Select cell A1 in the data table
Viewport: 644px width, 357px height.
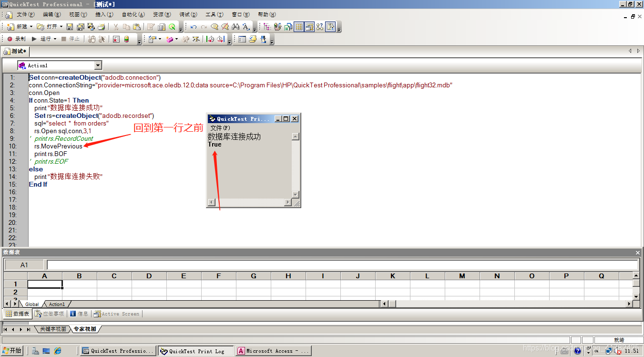[x=45, y=284]
